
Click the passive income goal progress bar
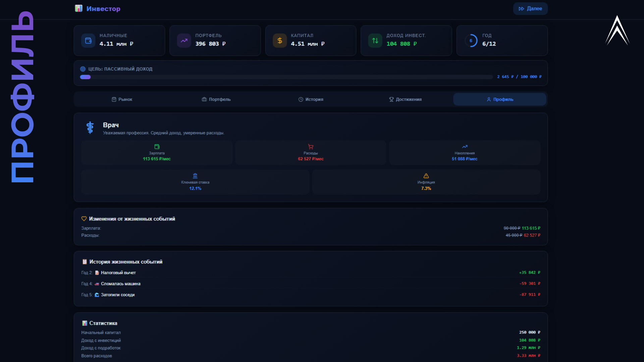tap(286, 77)
